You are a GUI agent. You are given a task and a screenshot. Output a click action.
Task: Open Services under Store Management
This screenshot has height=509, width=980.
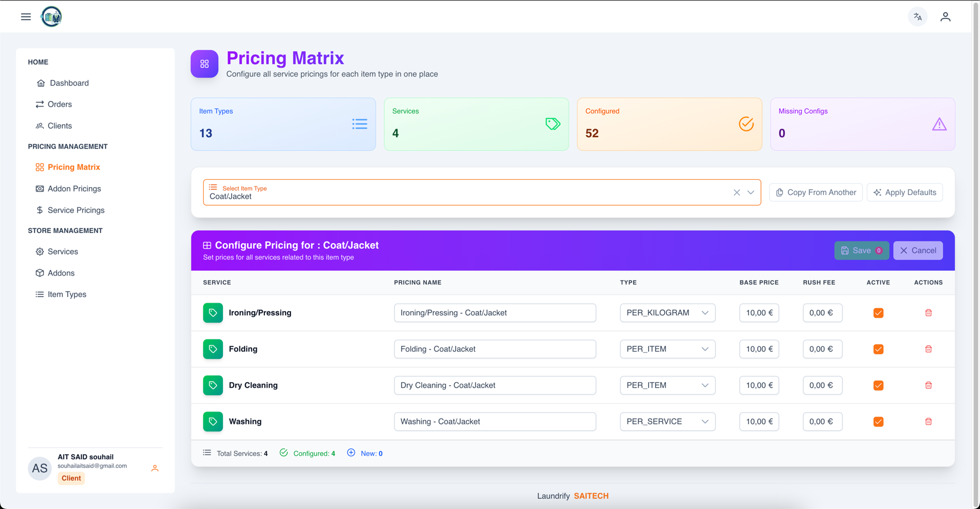[57, 252]
